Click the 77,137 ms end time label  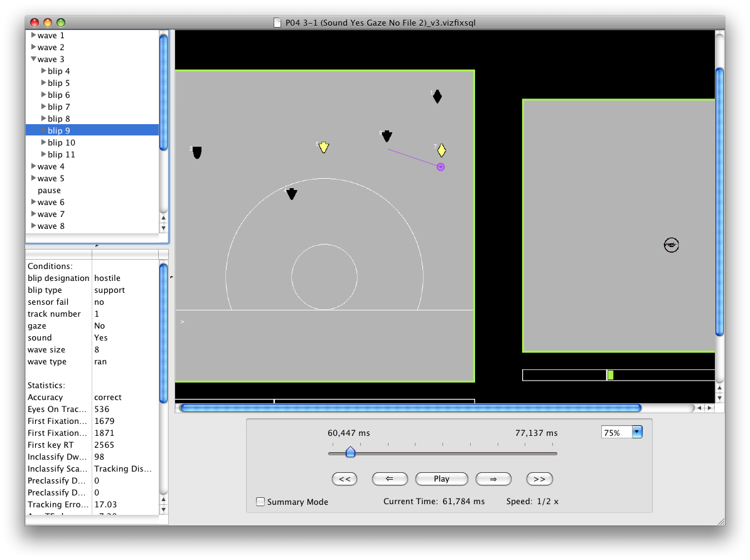point(536,433)
